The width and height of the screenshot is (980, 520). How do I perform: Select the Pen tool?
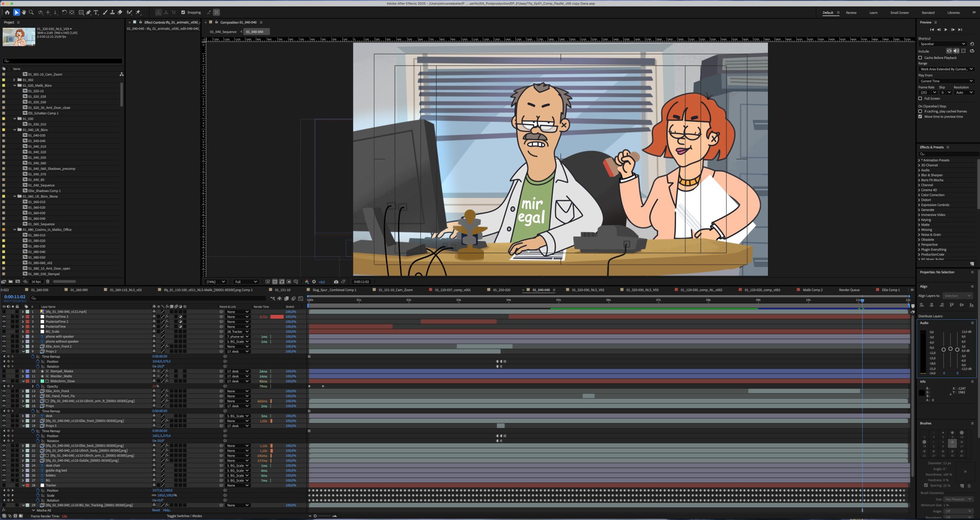pos(89,12)
